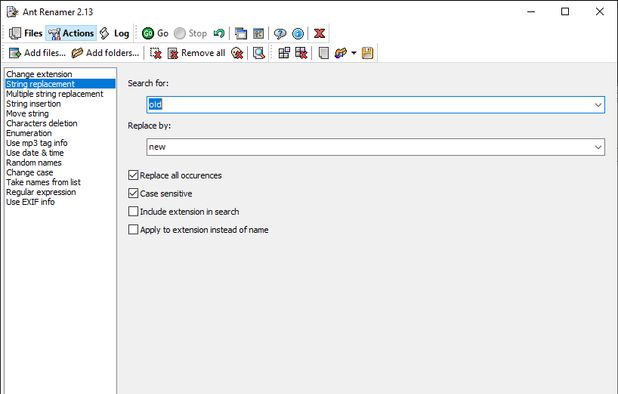This screenshot has width=618, height=394.
Task: Choose Move string action
Action: click(60, 113)
